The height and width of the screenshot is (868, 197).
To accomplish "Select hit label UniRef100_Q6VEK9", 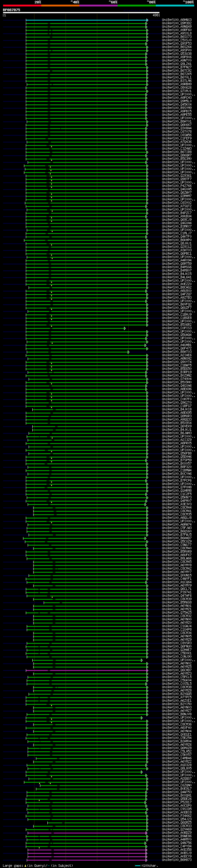I will 177,426.
